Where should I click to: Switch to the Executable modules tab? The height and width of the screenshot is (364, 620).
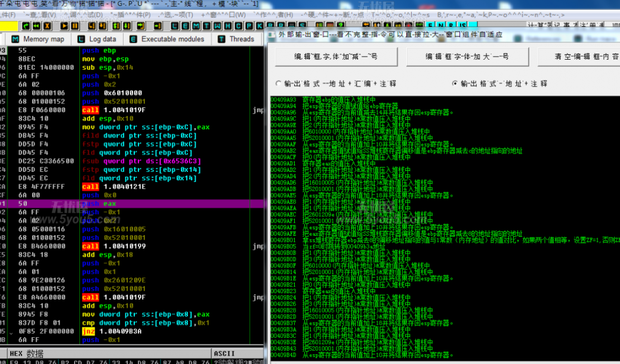coord(167,39)
